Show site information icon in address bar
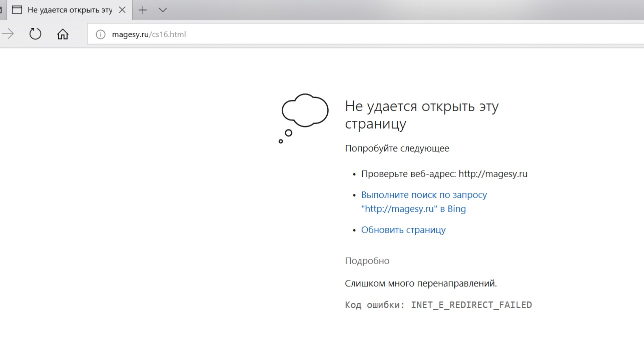This screenshot has width=644, height=354. point(101,34)
